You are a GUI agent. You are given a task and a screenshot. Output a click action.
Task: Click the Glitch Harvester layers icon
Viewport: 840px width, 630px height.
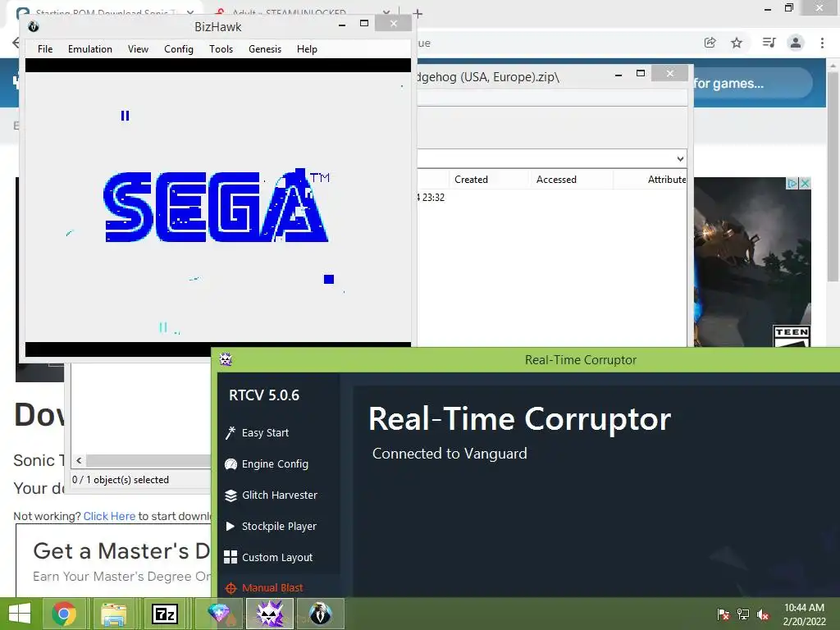[x=231, y=495]
